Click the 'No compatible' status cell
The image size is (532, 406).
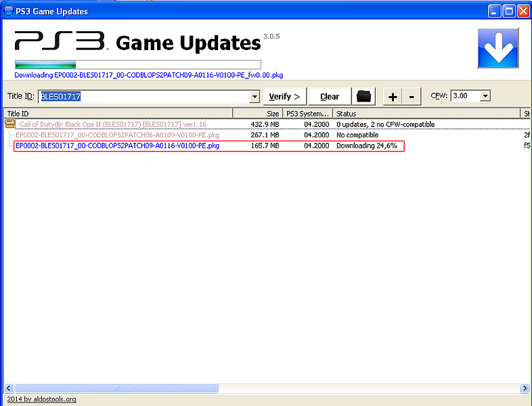(x=357, y=135)
